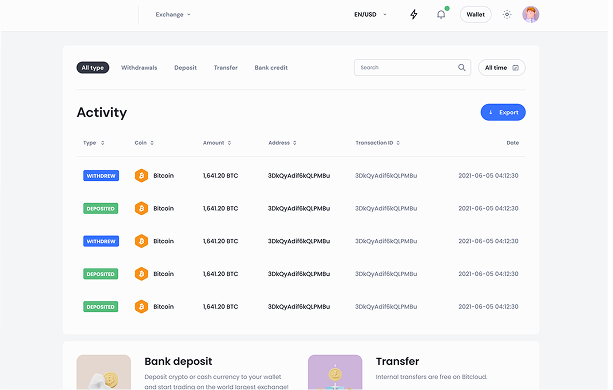Sort by Transaction ID column arrows

[398, 143]
